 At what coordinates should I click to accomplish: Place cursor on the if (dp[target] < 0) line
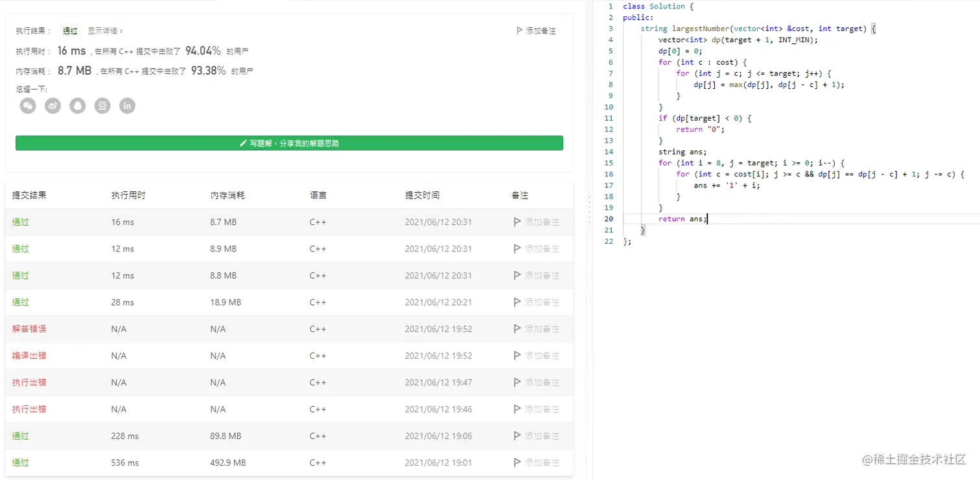tap(705, 118)
